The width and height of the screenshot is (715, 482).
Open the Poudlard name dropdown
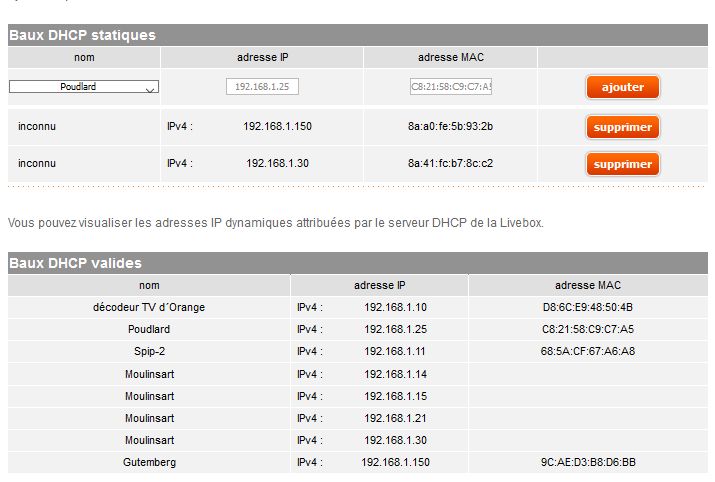pyautogui.click(x=84, y=87)
